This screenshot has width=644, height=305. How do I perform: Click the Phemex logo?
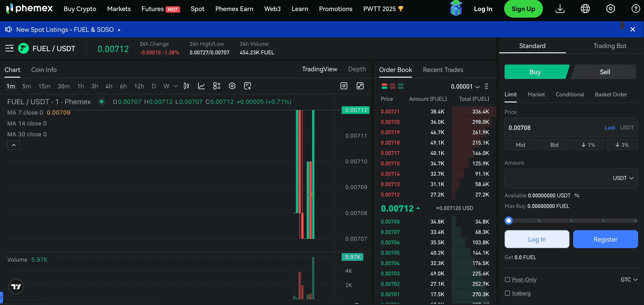tap(29, 9)
